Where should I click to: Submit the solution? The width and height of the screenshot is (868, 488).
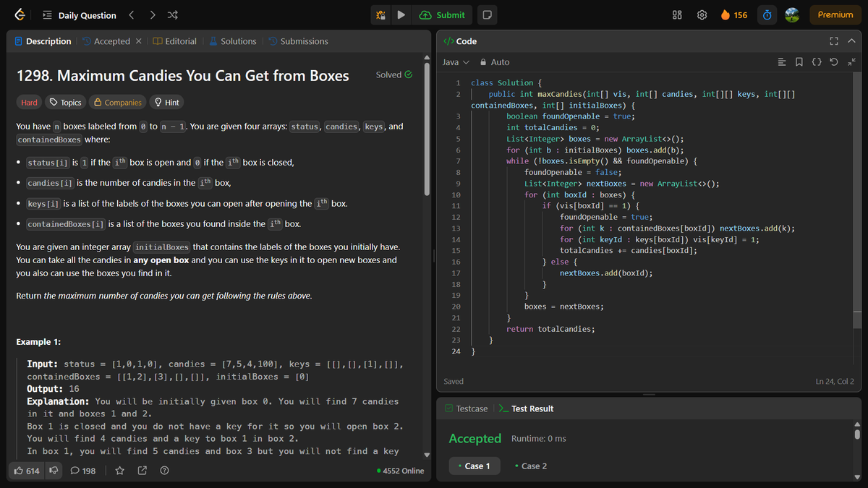[x=442, y=14]
